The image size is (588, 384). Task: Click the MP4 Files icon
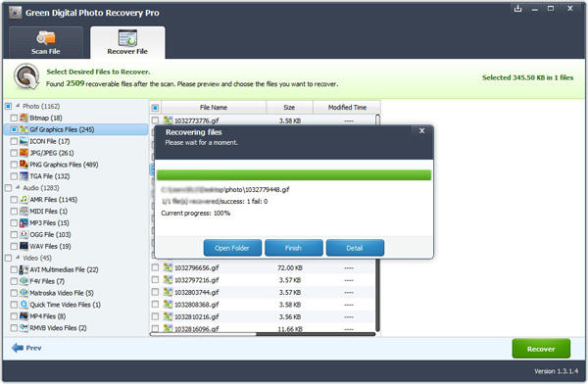24,315
